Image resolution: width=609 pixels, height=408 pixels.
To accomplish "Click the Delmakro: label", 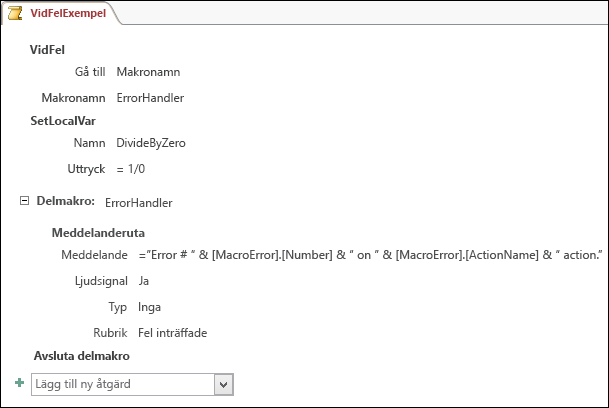I will (x=66, y=201).
